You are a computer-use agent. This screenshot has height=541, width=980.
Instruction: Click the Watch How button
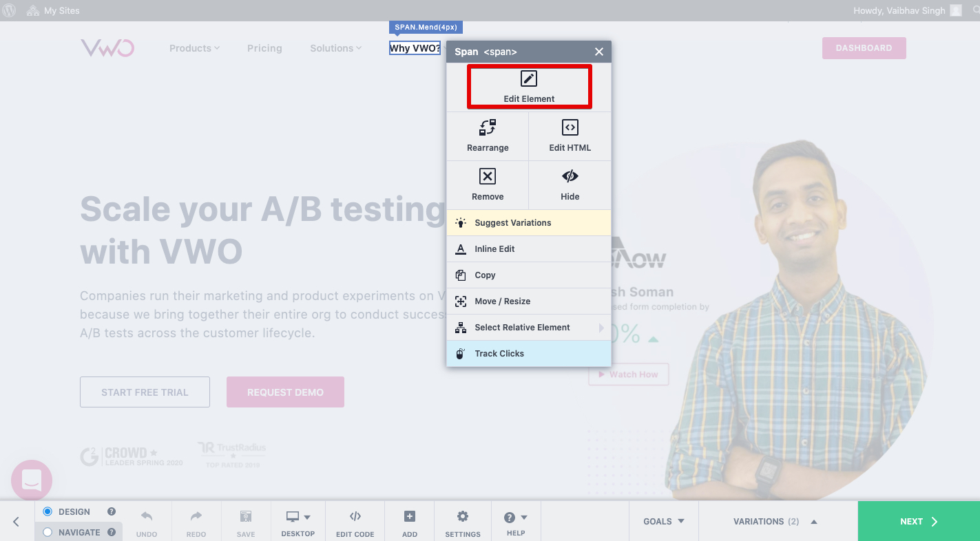(628, 374)
